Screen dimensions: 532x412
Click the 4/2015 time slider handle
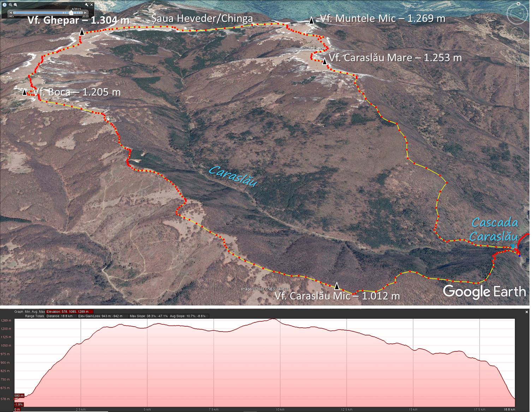pos(71,13)
